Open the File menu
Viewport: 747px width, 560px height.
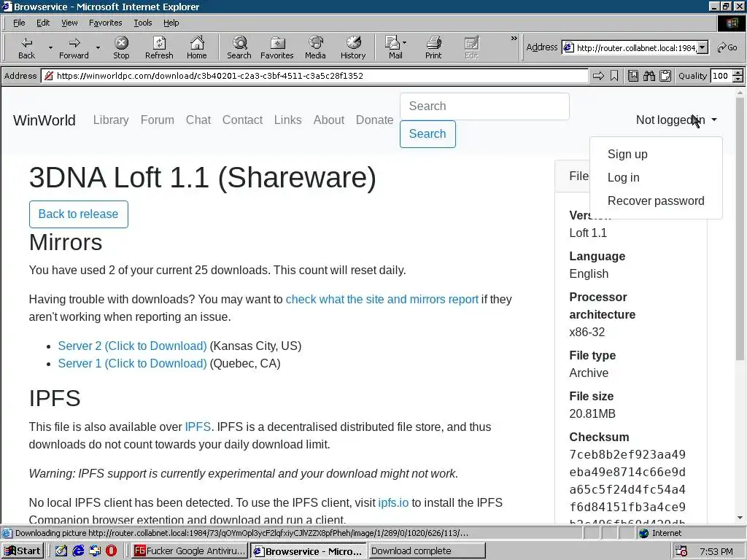(19, 23)
